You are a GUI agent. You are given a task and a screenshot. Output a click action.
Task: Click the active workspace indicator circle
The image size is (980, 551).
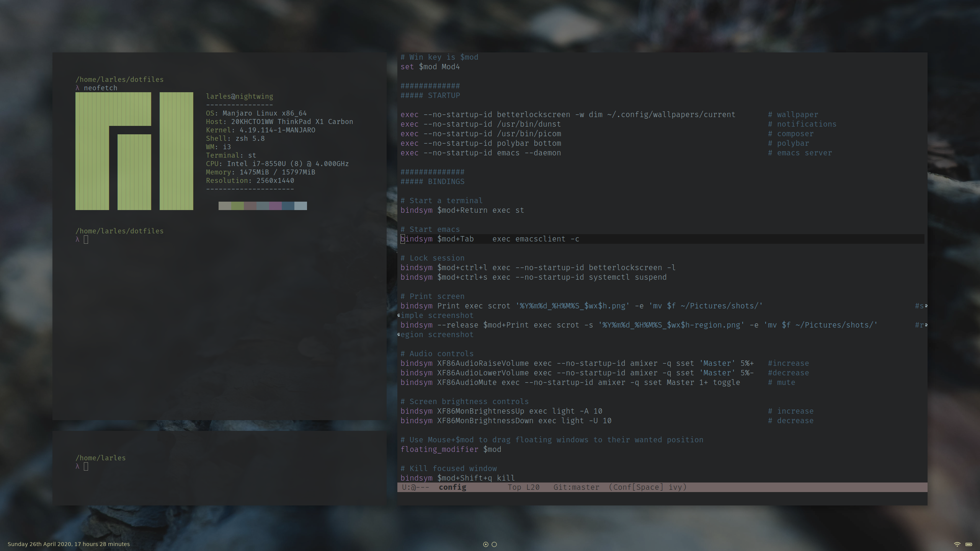(x=486, y=544)
